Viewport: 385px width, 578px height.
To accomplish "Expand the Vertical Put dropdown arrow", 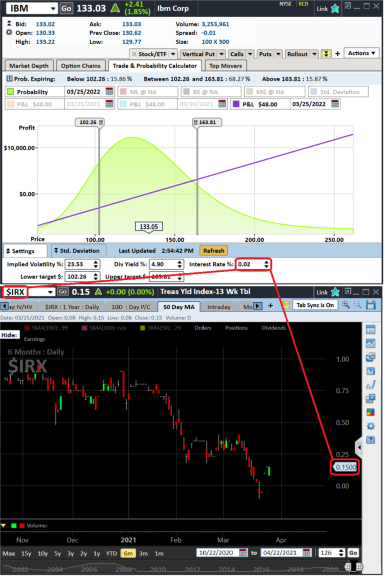I will click(221, 54).
